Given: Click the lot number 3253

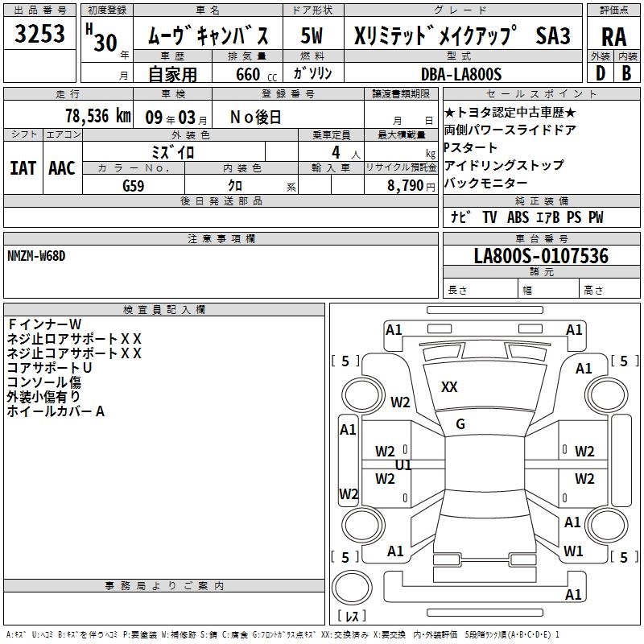Looking at the screenshot, I should [x=39, y=33].
